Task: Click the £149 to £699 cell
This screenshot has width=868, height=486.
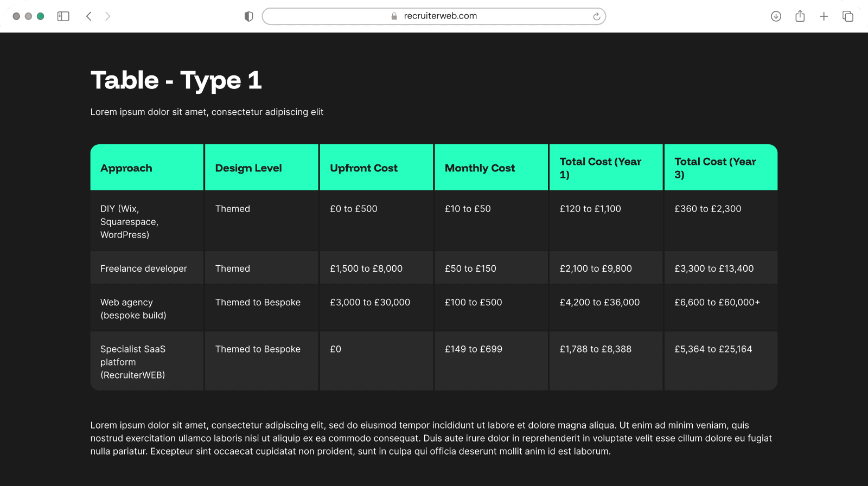Action: click(x=492, y=361)
